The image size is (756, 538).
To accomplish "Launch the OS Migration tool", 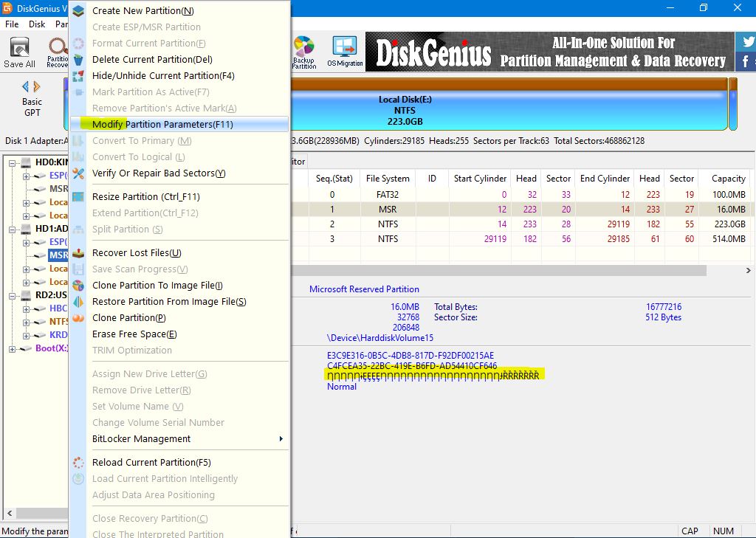I will pyautogui.click(x=345, y=52).
